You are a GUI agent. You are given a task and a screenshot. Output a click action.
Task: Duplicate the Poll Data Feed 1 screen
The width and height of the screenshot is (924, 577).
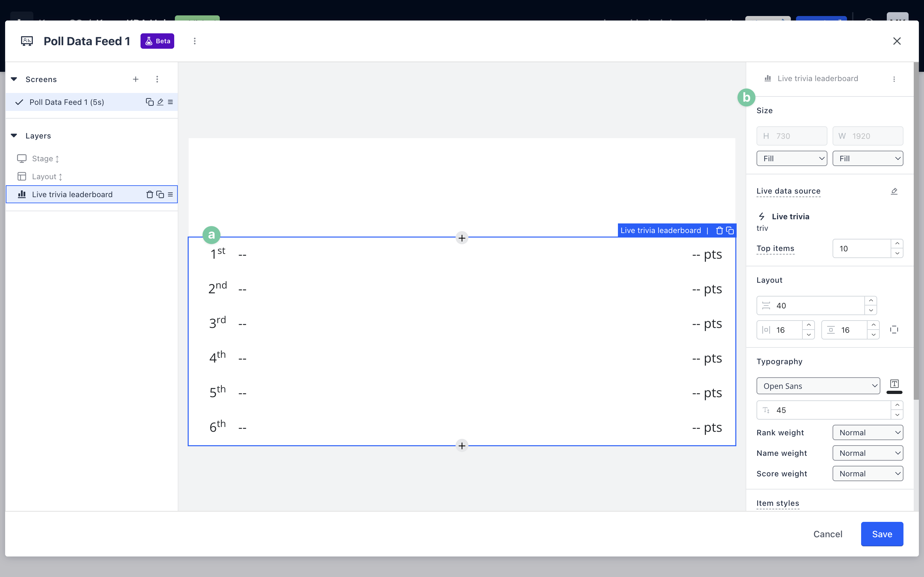click(149, 102)
